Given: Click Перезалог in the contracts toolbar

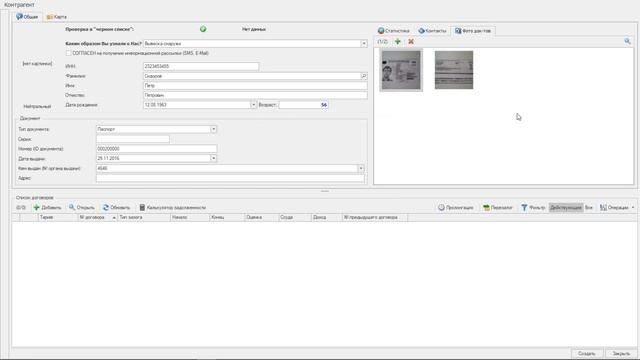Looking at the screenshot, I should tap(498, 207).
